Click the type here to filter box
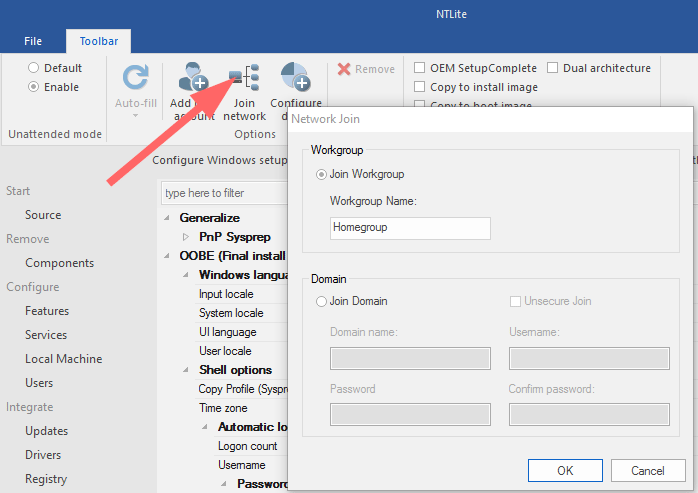The width and height of the screenshot is (698, 493). 224,193
